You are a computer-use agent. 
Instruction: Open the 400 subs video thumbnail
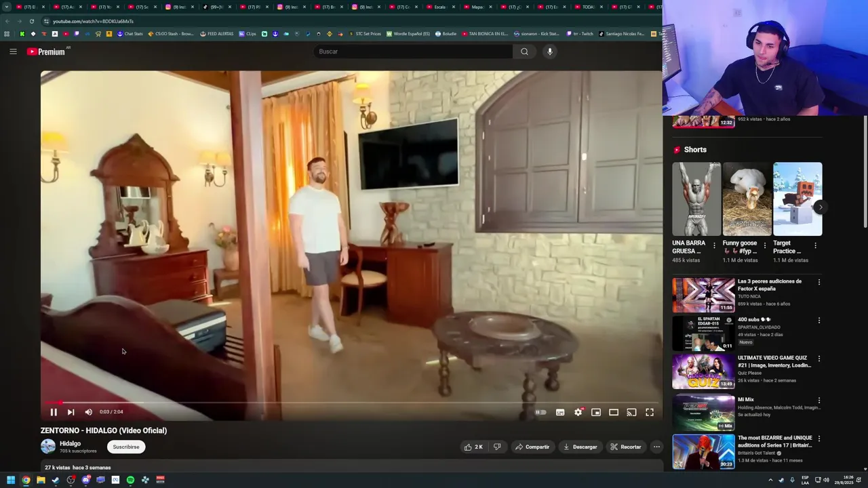pyautogui.click(x=703, y=333)
